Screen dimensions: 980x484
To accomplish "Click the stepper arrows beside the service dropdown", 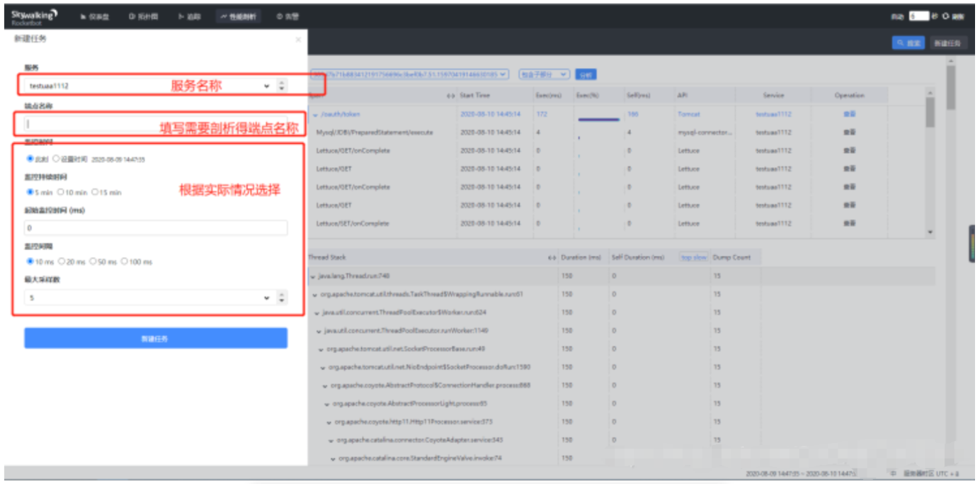I will point(282,86).
